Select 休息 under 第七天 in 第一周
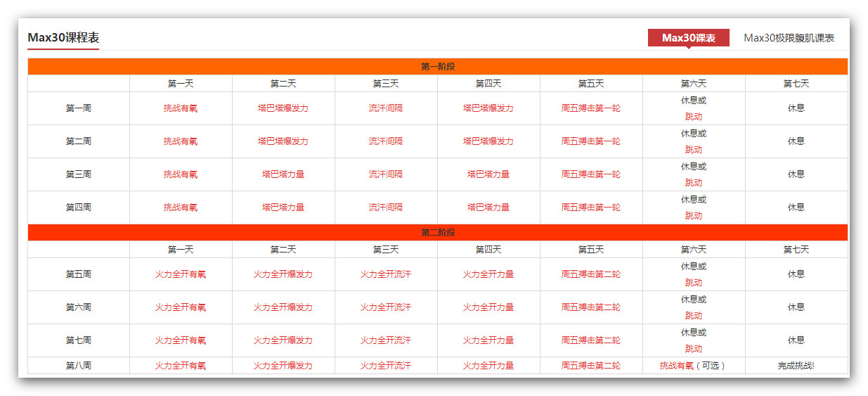Viewport: 868px width, 396px height. tap(796, 108)
